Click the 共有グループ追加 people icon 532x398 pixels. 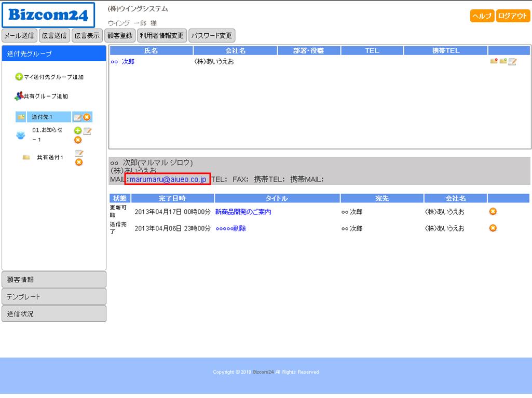click(19, 96)
